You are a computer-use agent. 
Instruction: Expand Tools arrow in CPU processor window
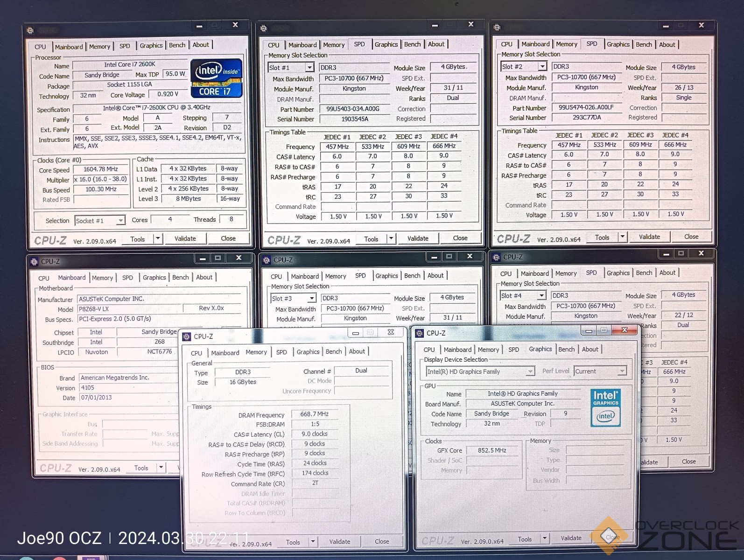pos(158,238)
